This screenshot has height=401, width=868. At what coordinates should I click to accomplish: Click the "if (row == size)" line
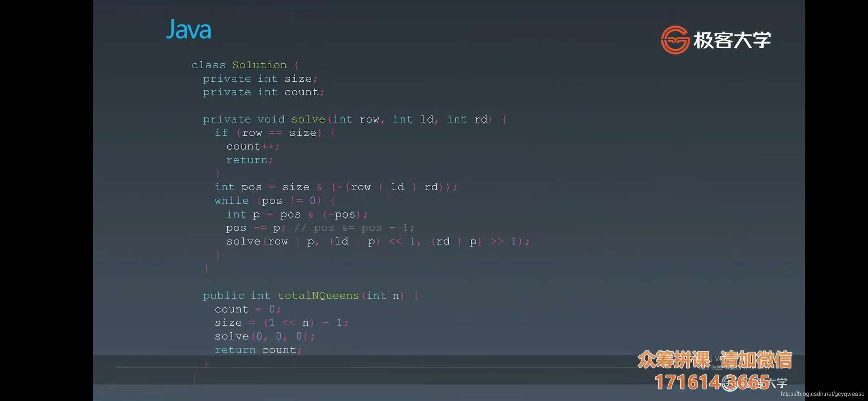coord(275,133)
